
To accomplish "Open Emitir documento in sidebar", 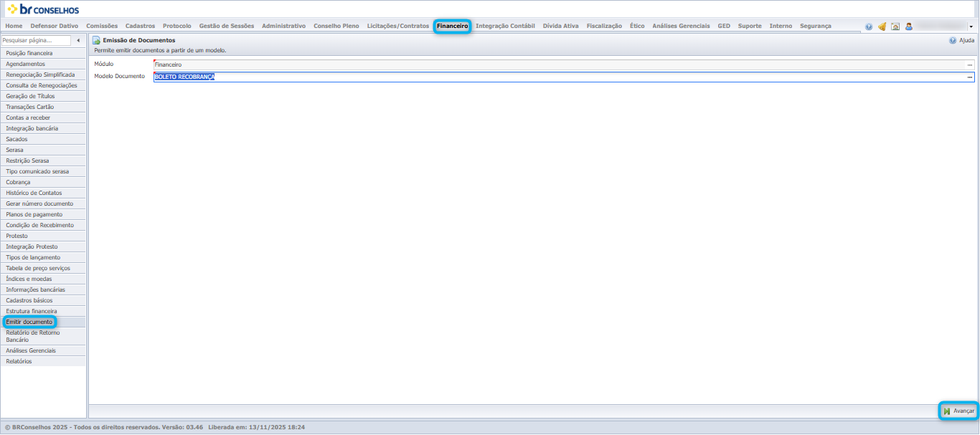I will 29,322.
